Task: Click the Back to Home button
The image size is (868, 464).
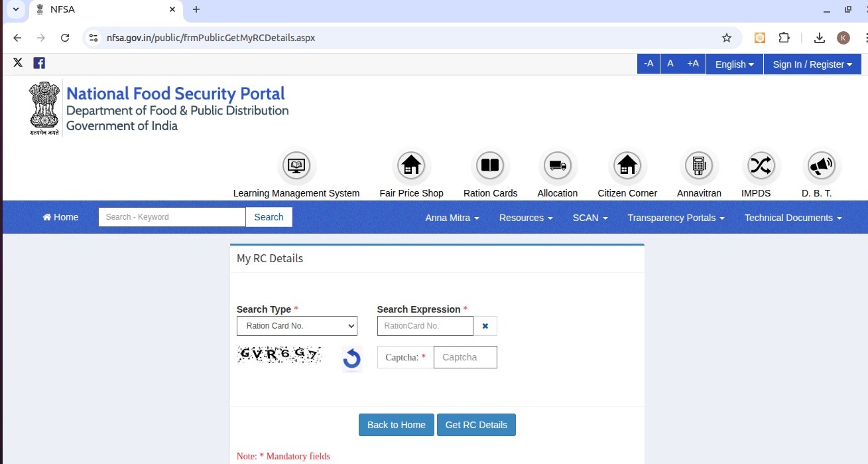Action: pyautogui.click(x=396, y=425)
